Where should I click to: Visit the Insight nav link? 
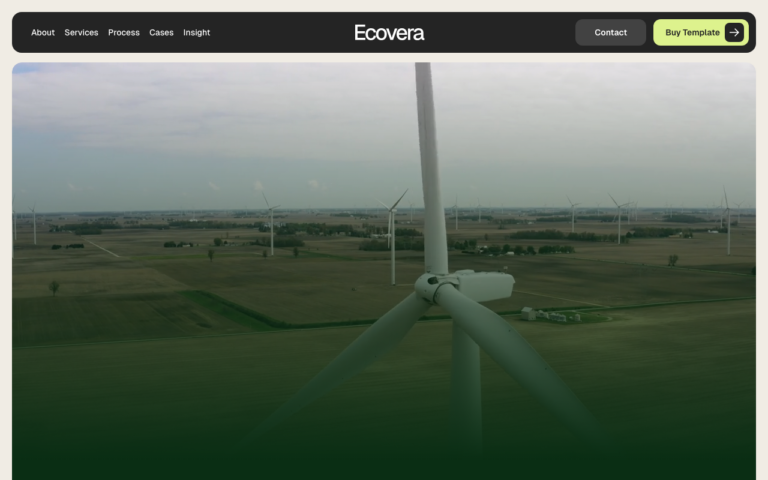click(196, 32)
